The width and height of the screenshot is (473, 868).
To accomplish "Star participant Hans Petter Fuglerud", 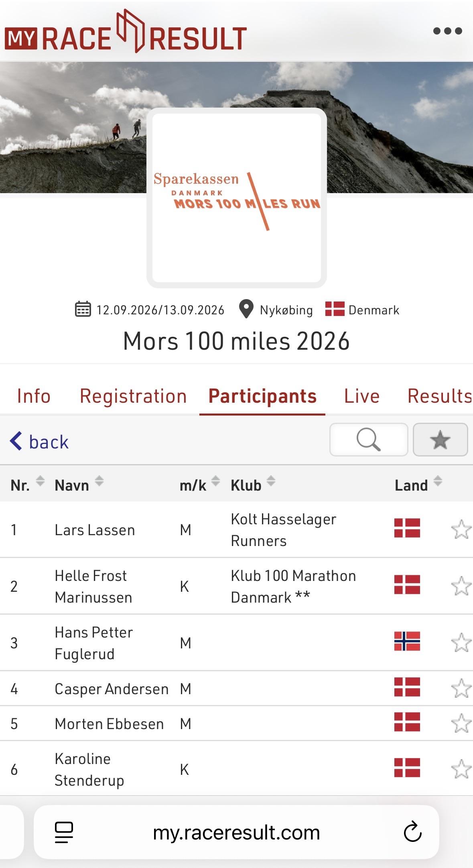I will tap(461, 642).
